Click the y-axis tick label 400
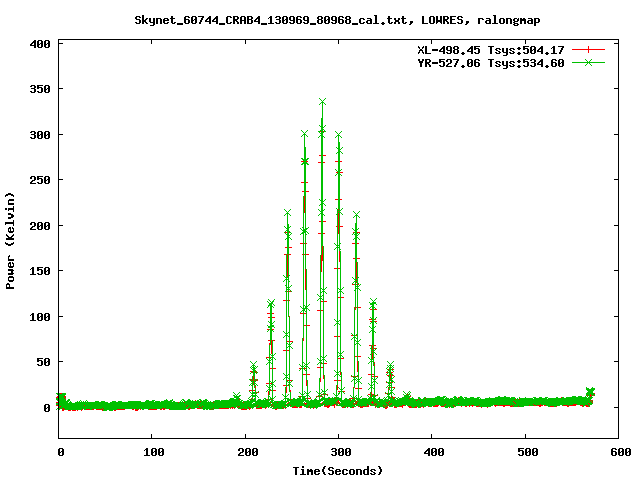Viewport: 640px width, 480px height. (40, 44)
